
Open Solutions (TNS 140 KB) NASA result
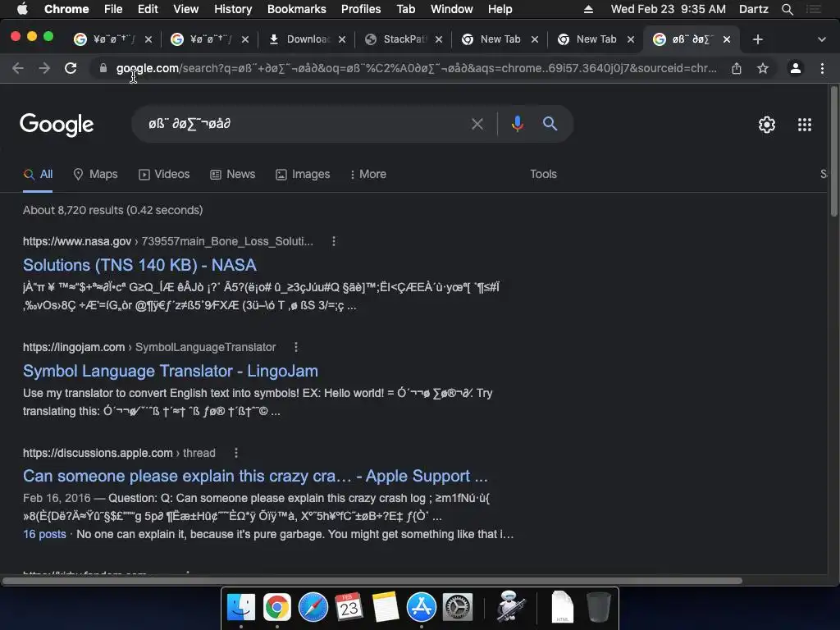click(139, 265)
